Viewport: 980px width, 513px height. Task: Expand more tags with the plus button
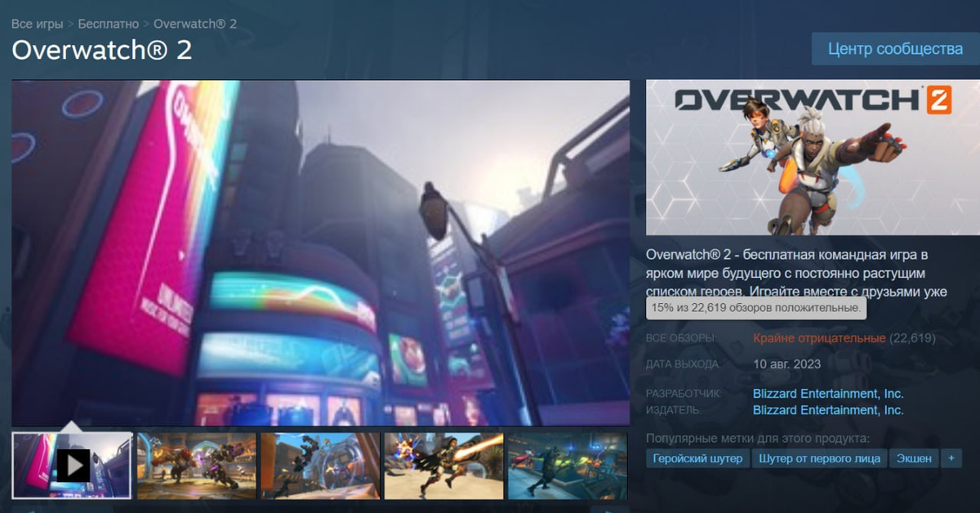[x=951, y=458]
